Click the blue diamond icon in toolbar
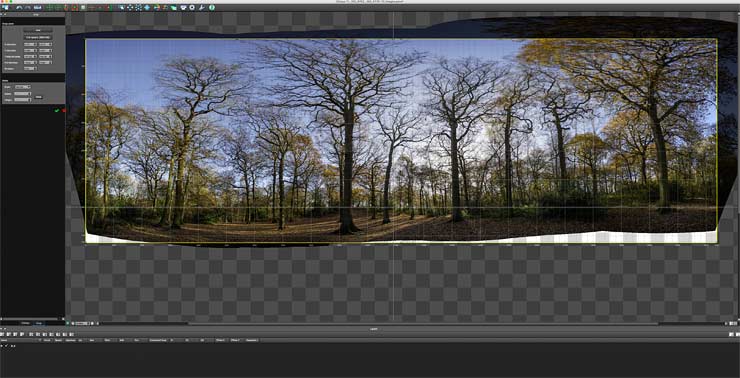Image resolution: width=740 pixels, height=378 pixels. coord(147,8)
